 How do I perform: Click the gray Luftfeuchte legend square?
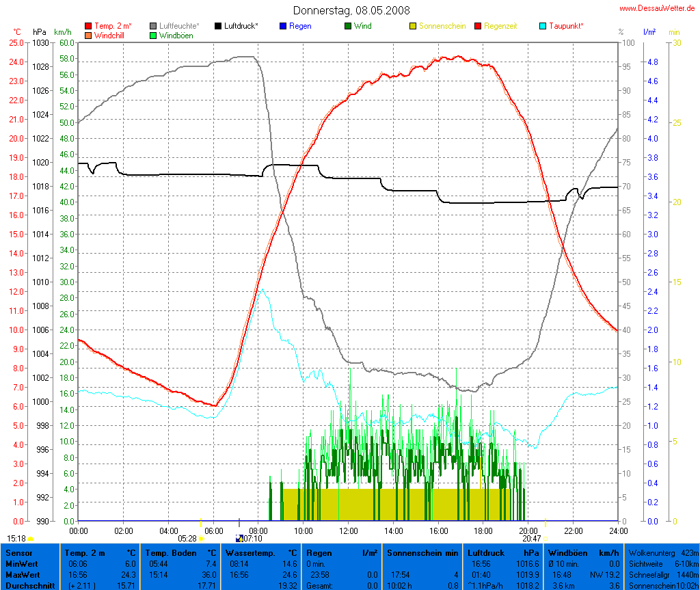(154, 26)
